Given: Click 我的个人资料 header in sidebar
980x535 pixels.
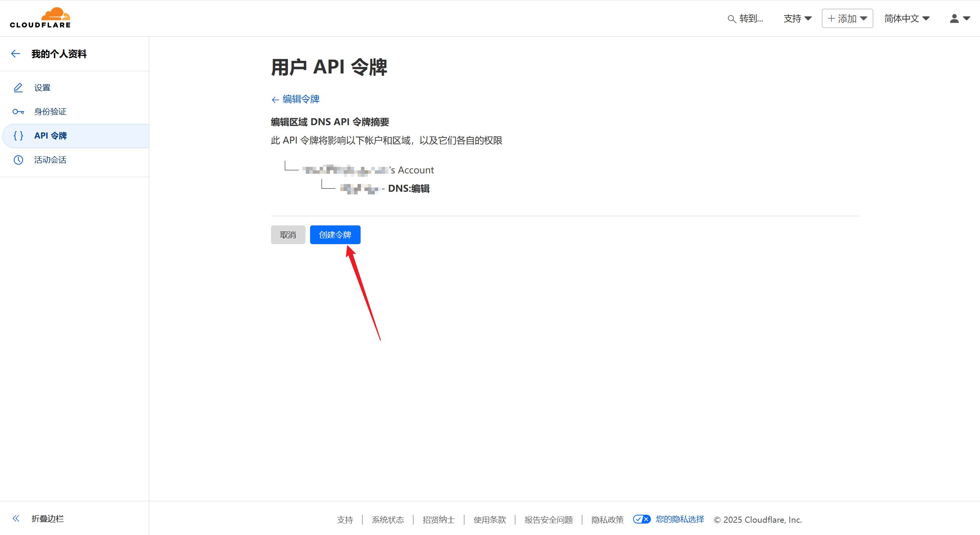Looking at the screenshot, I should click(59, 54).
